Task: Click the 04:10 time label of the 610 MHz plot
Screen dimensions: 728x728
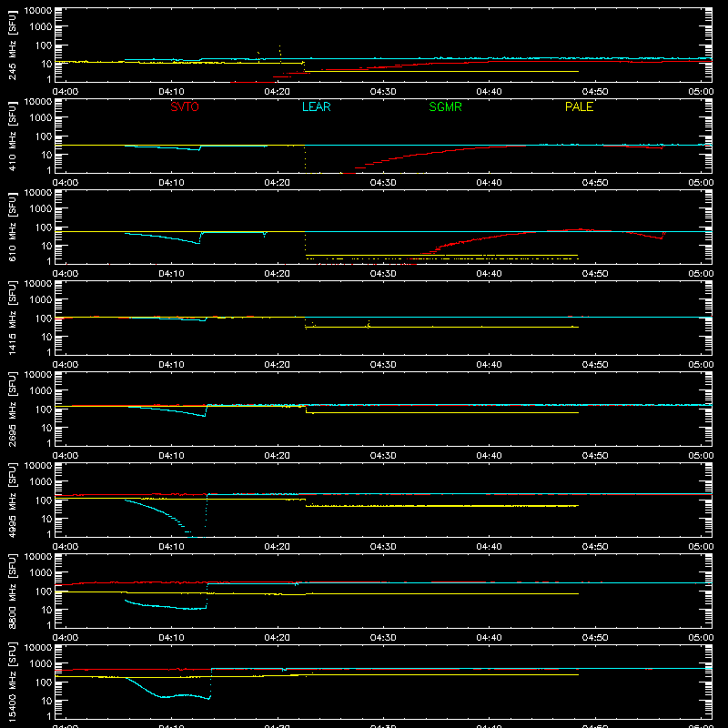Action: [171, 274]
